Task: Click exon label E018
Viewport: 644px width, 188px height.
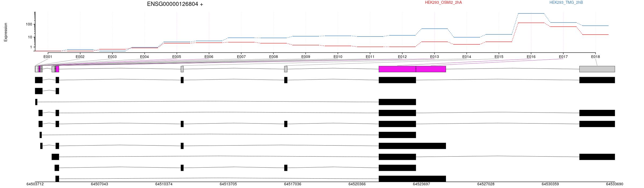Action: click(595, 57)
